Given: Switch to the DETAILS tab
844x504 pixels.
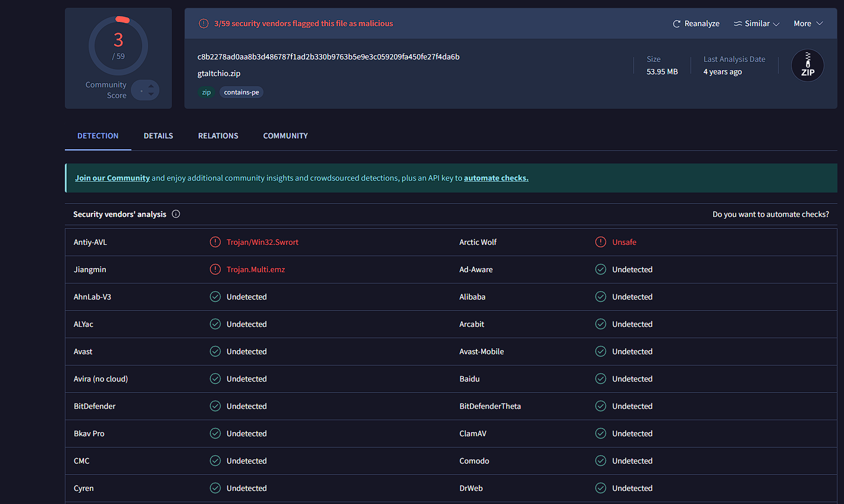Looking at the screenshot, I should pos(158,136).
